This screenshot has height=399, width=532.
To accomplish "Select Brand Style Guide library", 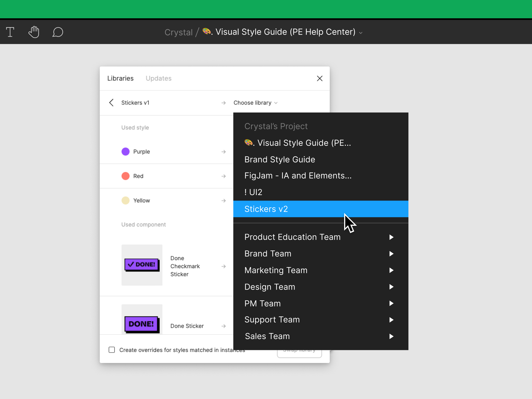I will click(280, 159).
